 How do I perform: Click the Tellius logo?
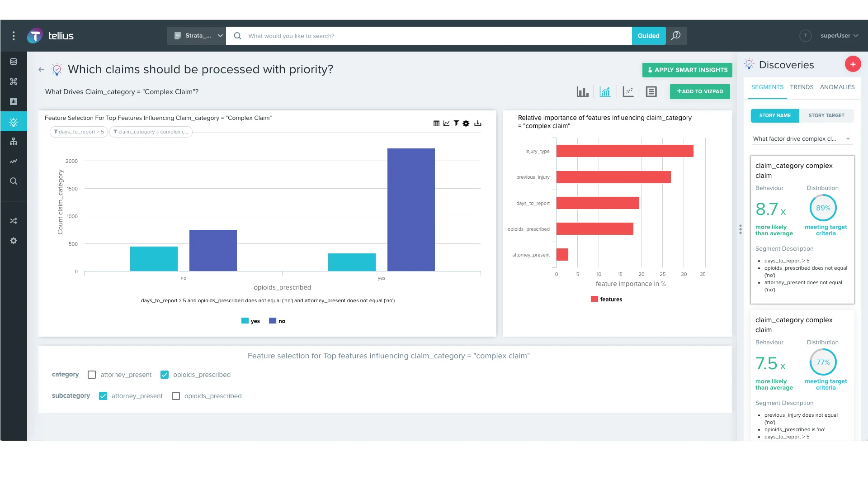point(50,36)
